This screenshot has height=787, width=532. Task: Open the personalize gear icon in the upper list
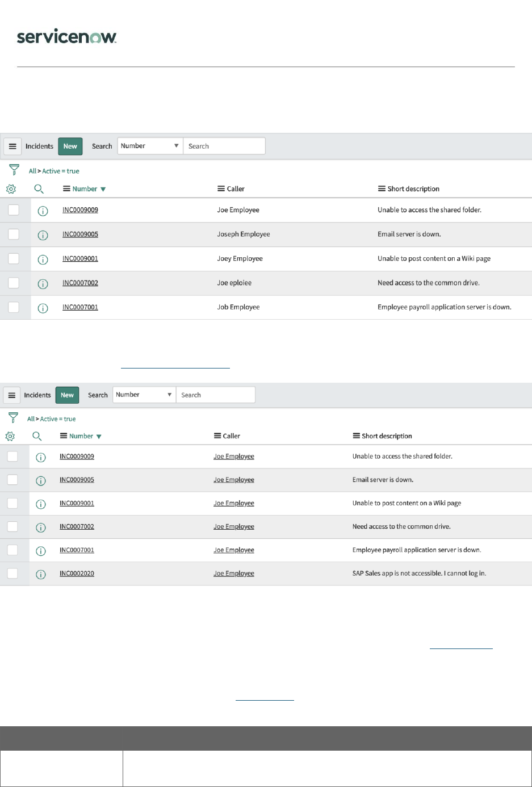pyautogui.click(x=11, y=189)
